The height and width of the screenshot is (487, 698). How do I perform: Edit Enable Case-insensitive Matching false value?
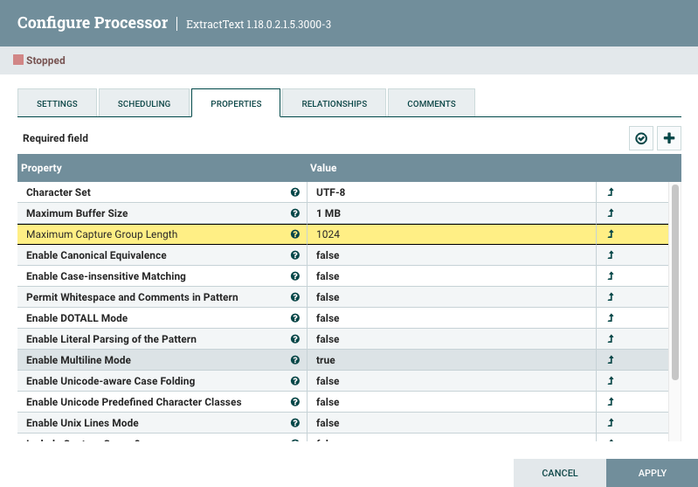click(x=451, y=276)
